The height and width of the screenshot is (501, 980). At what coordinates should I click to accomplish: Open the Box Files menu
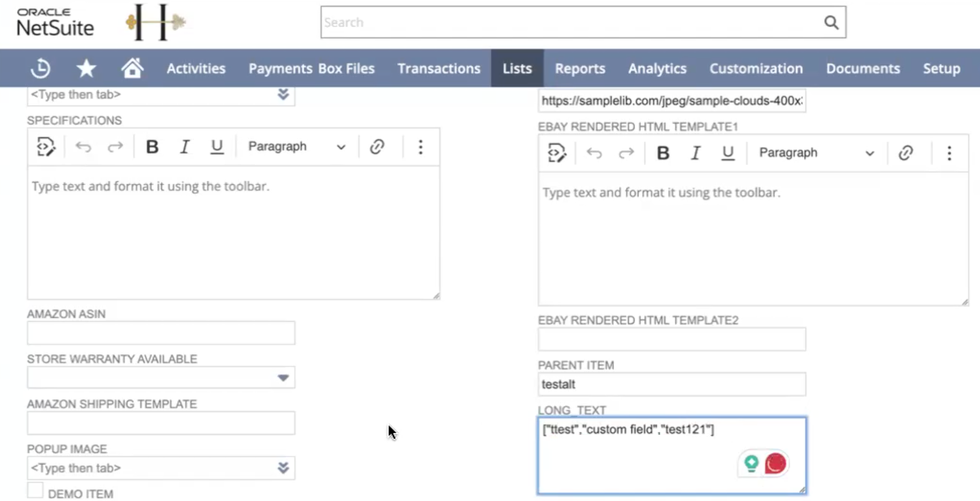point(346,68)
